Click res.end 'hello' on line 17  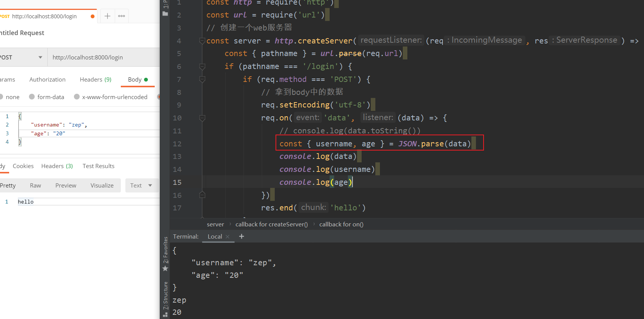313,208
